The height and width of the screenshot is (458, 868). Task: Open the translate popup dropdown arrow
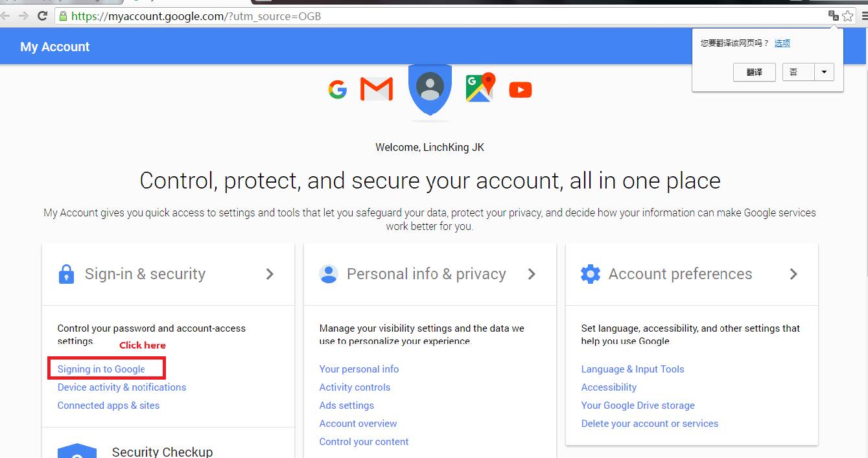[x=824, y=72]
